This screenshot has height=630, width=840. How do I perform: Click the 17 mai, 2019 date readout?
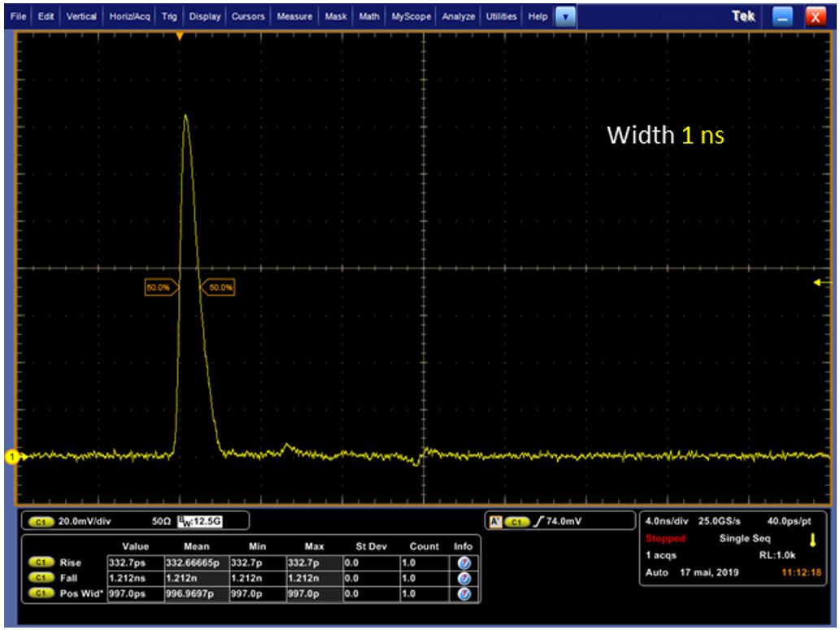709,572
